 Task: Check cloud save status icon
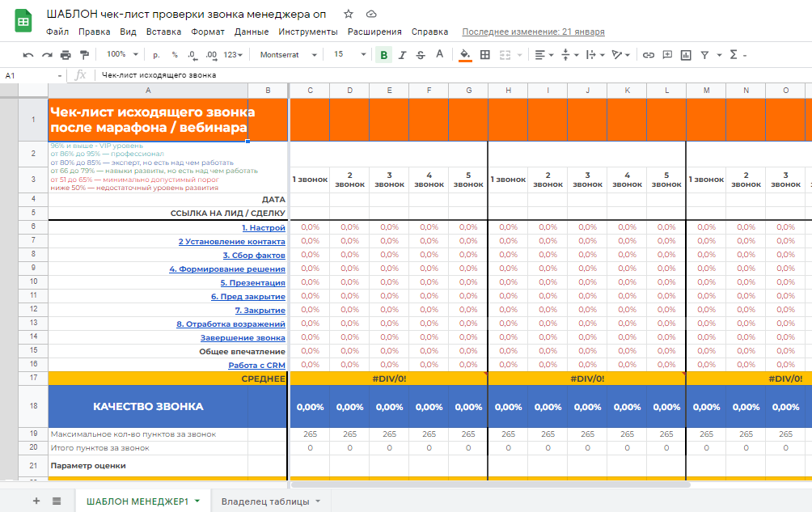pos(371,14)
